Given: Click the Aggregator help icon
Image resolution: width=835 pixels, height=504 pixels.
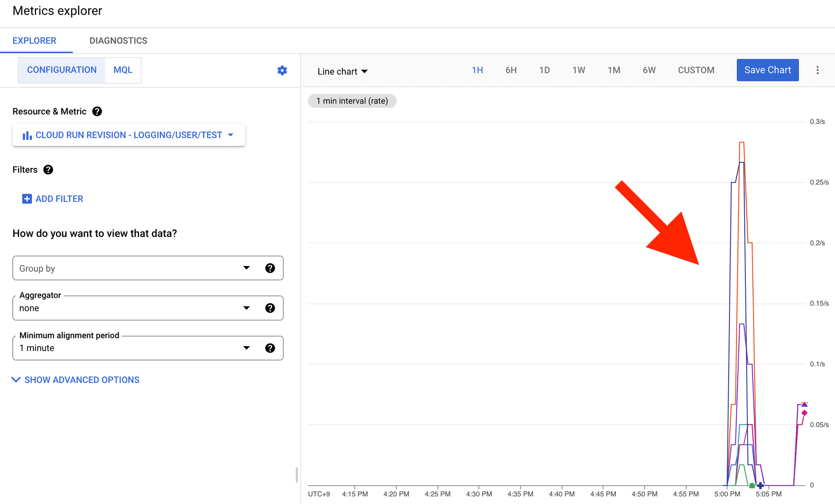Looking at the screenshot, I should click(x=270, y=308).
